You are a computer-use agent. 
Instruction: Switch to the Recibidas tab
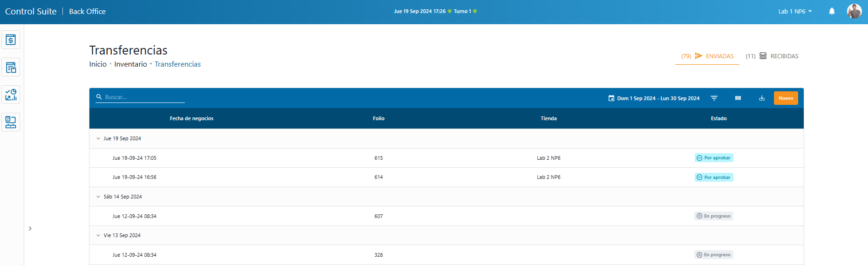(772, 56)
